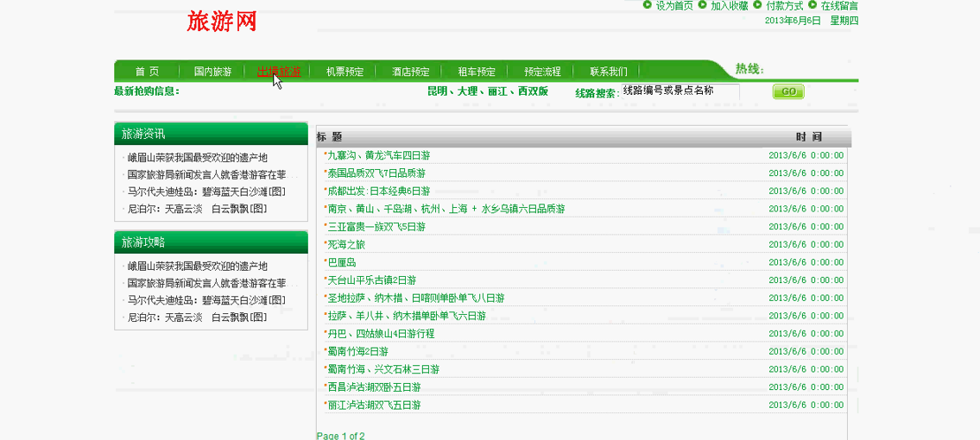The image size is (980, 440).
Task: Open 马尔代夫迪娃岛 item under 旅游资讯
Action: pyautogui.click(x=207, y=192)
